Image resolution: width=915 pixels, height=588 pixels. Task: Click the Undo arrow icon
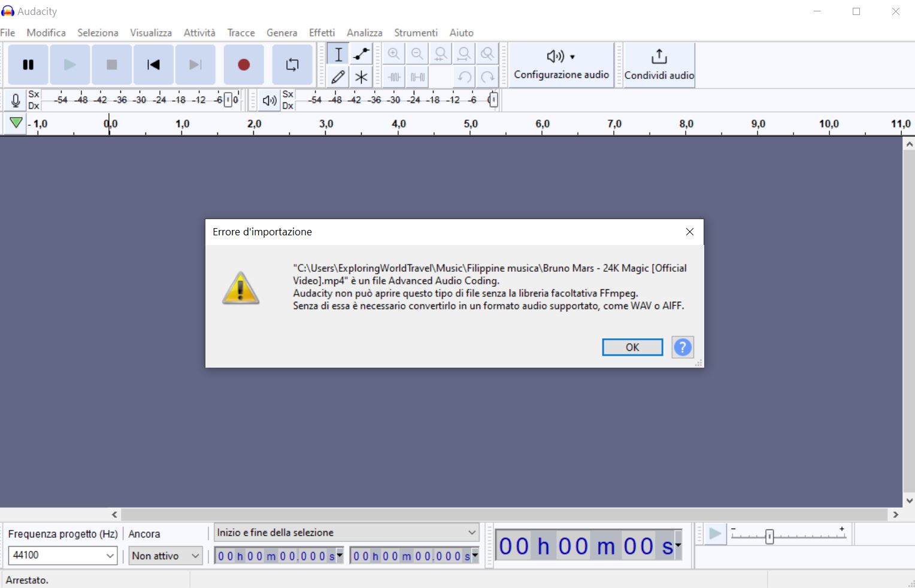coord(464,77)
